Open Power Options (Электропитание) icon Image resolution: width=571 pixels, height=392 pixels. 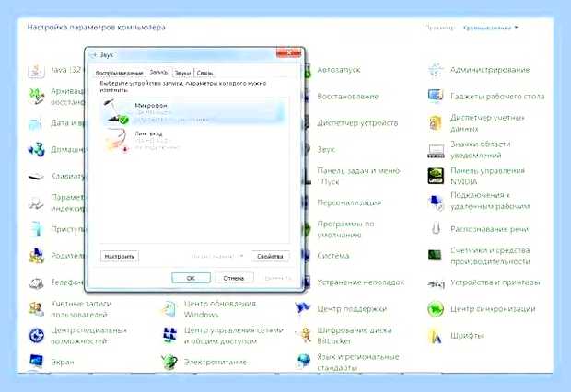[169, 363]
